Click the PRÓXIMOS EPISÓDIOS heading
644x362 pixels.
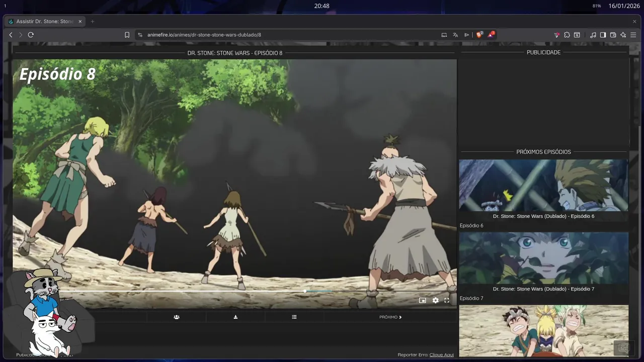click(x=543, y=152)
